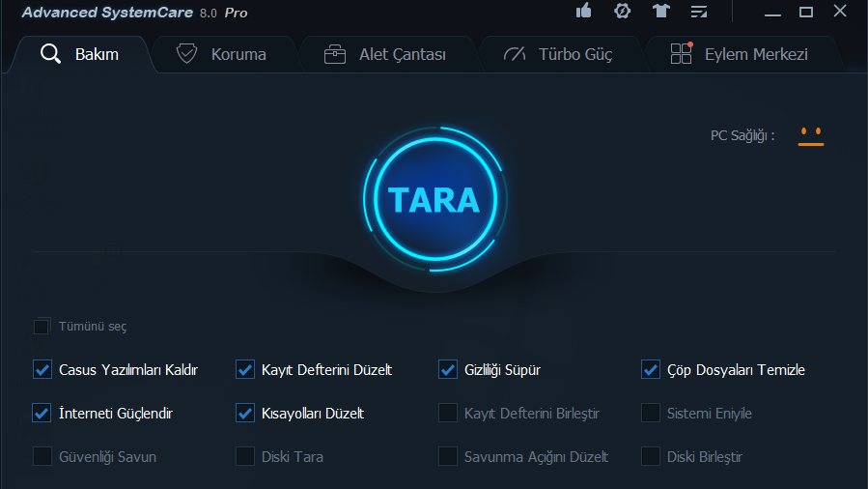
Task: Uncheck Kayıt Defterini Düzelt
Action: tap(244, 369)
